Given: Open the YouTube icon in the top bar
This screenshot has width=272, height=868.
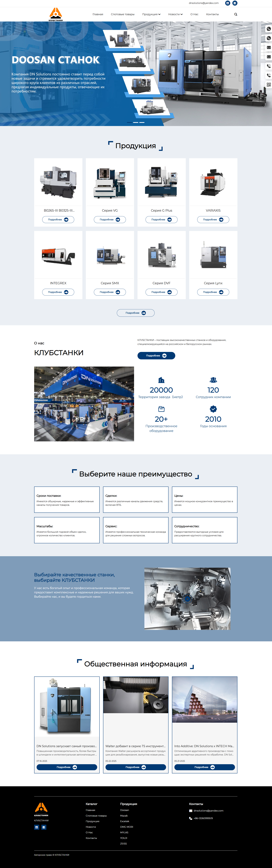Looking at the screenshot, I should 228,3.
